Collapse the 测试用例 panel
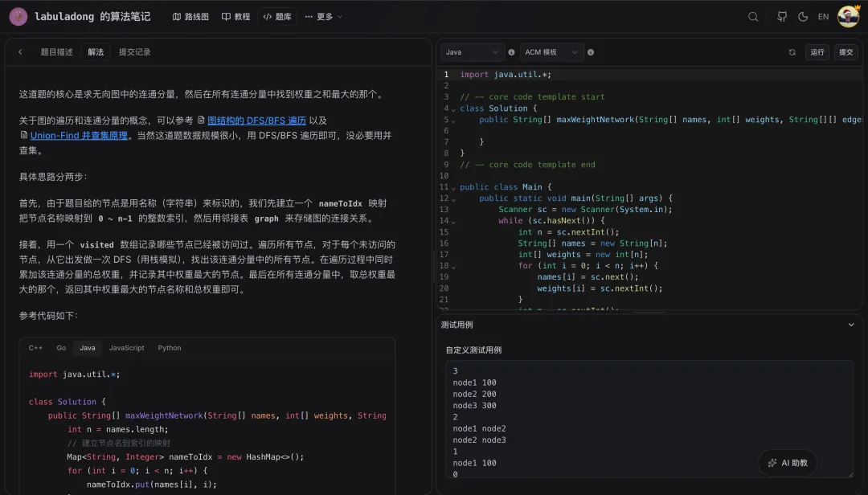 click(850, 325)
